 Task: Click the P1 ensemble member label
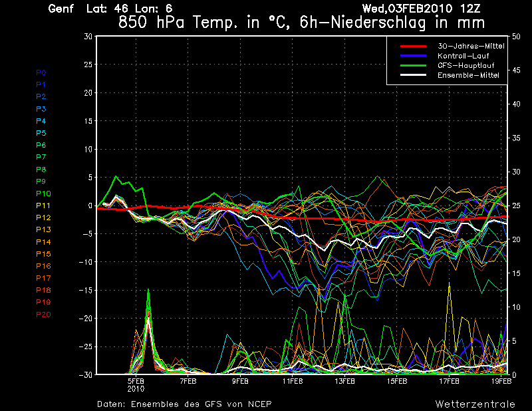[41, 84]
